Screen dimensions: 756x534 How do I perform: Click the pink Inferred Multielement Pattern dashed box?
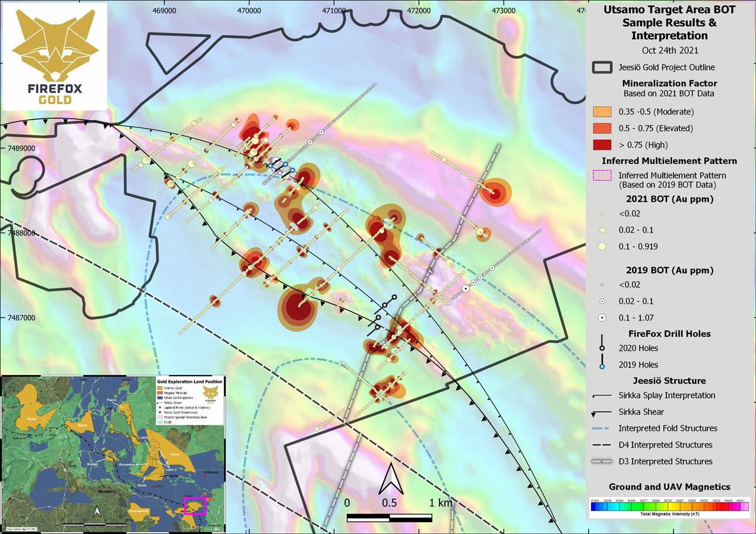pos(602,175)
